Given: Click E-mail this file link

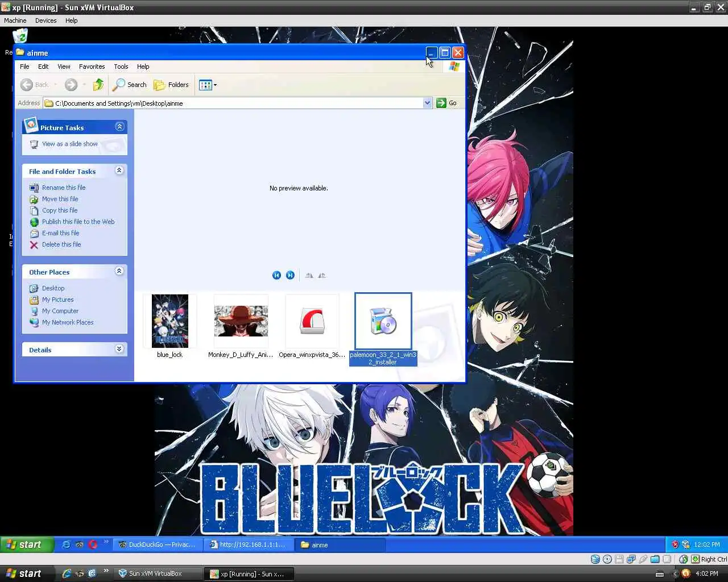Looking at the screenshot, I should pyautogui.click(x=60, y=233).
